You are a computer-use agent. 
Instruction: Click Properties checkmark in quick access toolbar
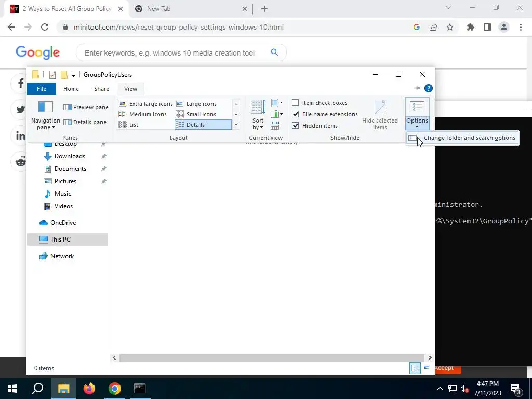[52, 75]
